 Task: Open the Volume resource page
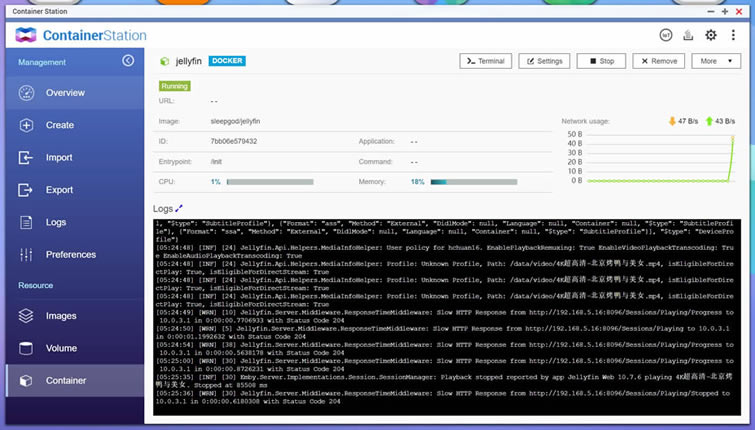pyautogui.click(x=75, y=348)
